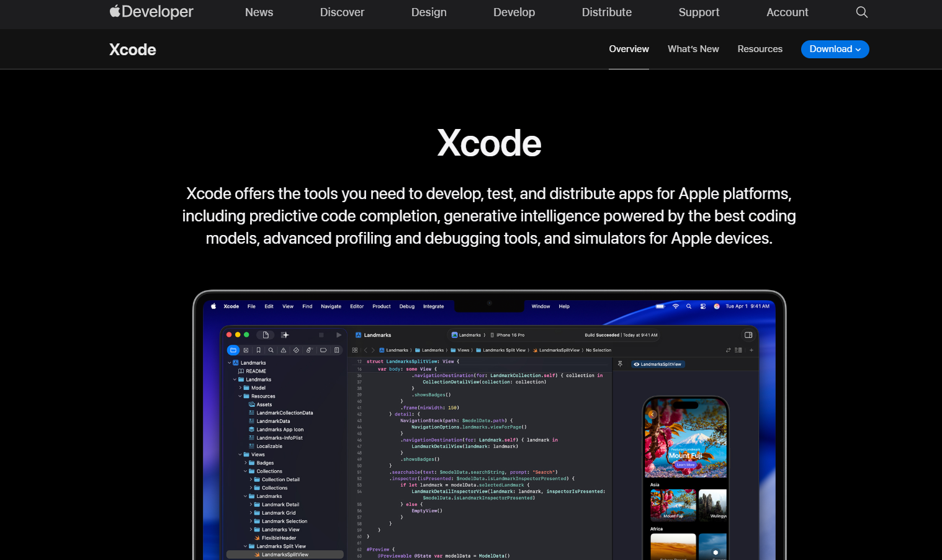The height and width of the screenshot is (560, 942).
Task: Open the adjust editor options icon
Action: [x=738, y=350]
